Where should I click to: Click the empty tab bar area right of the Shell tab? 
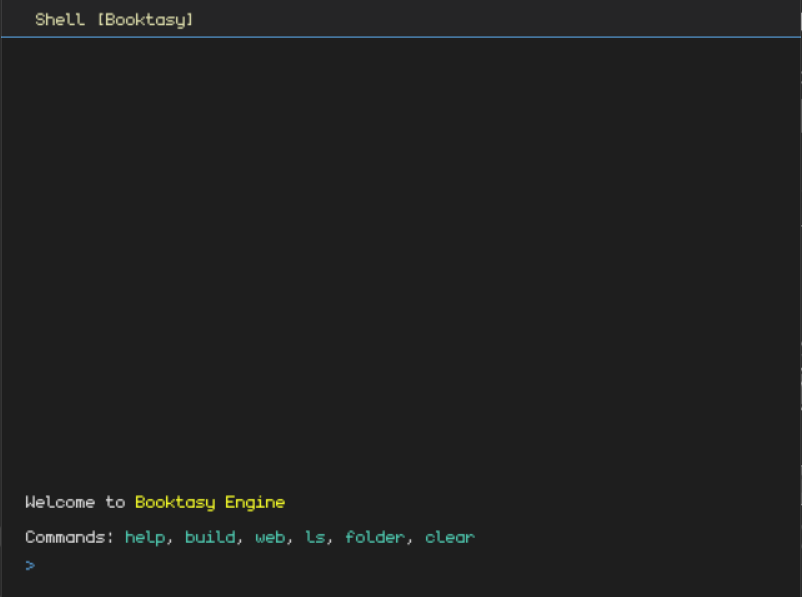[500, 20]
